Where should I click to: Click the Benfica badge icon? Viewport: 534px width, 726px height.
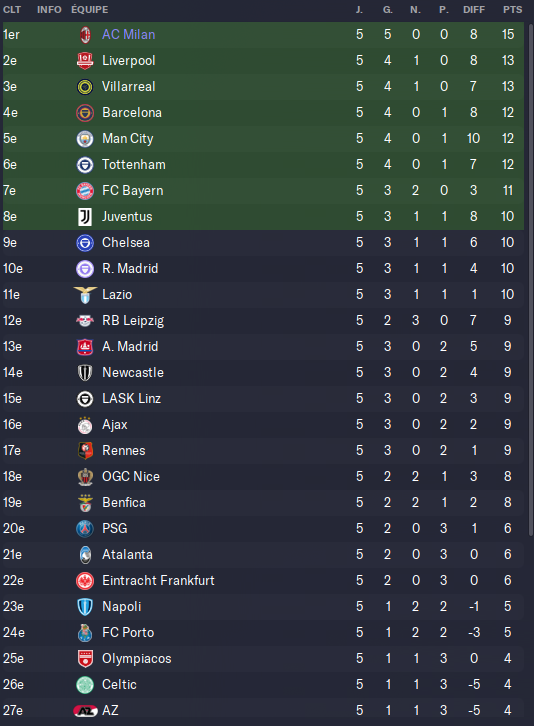coord(85,503)
